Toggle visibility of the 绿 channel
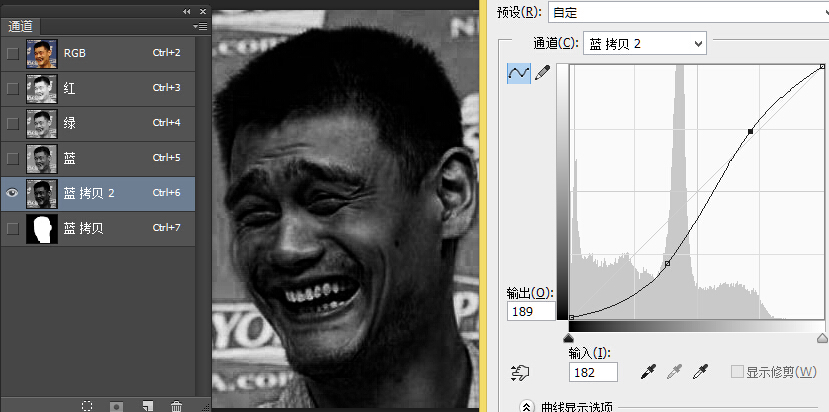The height and width of the screenshot is (412, 829). pos(12,123)
